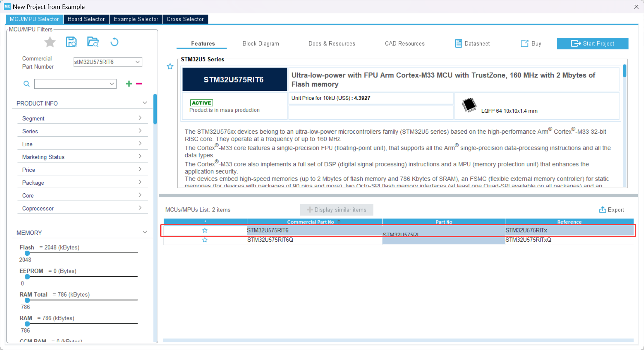Image resolution: width=644 pixels, height=350 pixels.
Task: Open the Block Diagram tab
Action: tap(261, 44)
